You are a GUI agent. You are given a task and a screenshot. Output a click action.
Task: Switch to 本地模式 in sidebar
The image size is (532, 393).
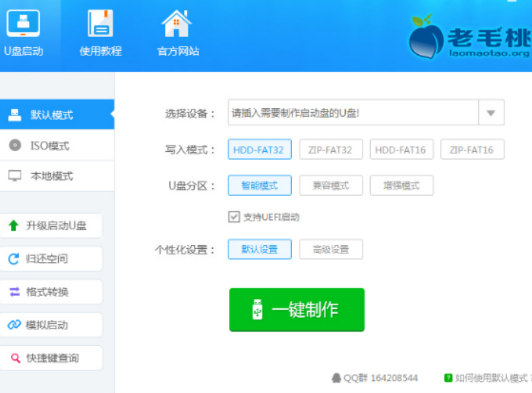click(x=51, y=177)
